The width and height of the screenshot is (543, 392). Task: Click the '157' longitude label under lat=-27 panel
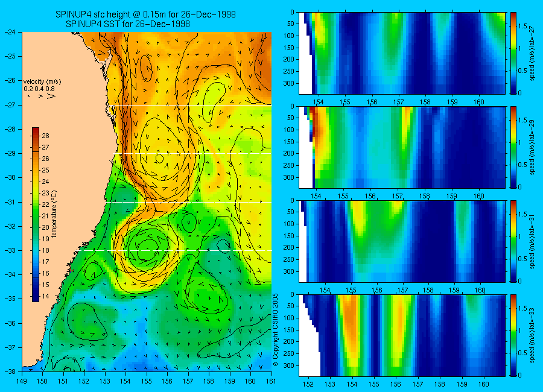click(398, 102)
